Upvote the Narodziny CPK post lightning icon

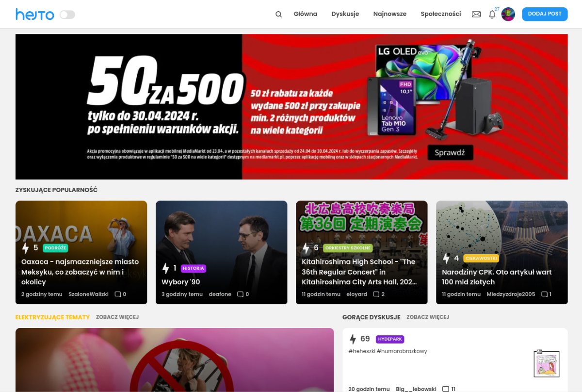(446, 258)
